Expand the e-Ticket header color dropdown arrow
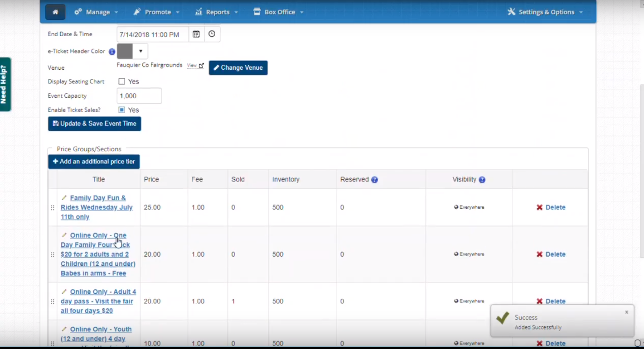 (140, 51)
